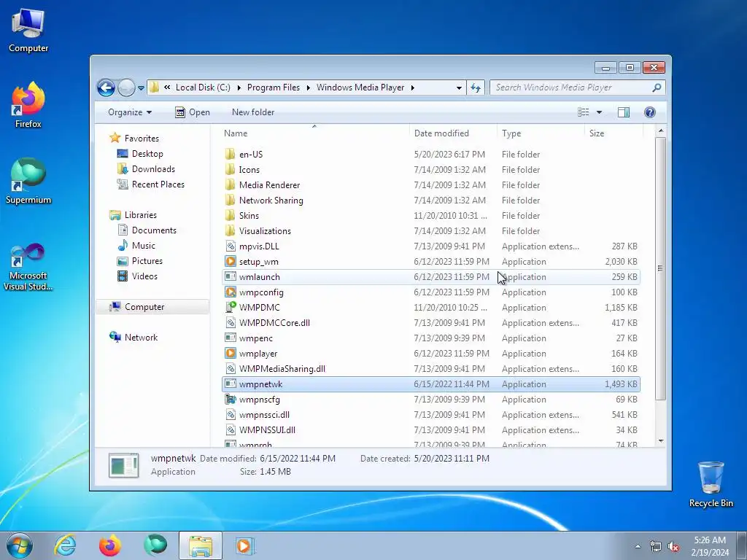Open the Pictures library
Screen dimensions: 747x560
(147, 261)
